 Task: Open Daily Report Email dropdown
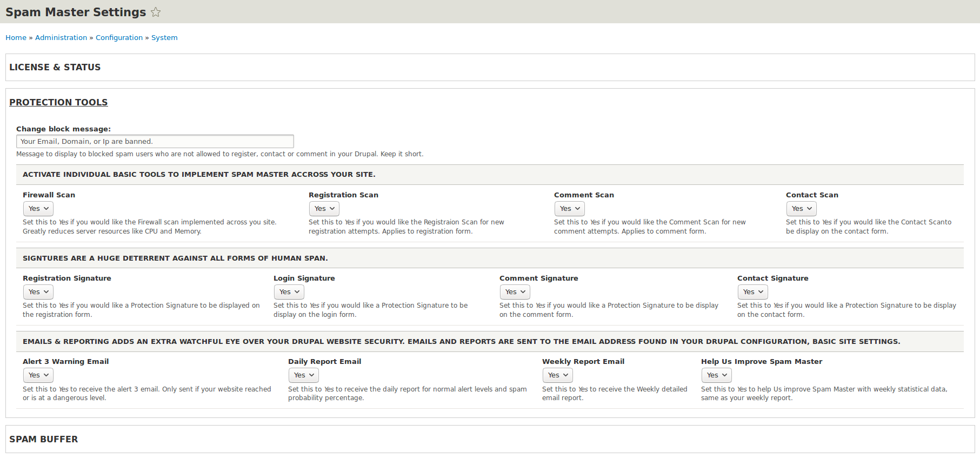[x=304, y=375]
